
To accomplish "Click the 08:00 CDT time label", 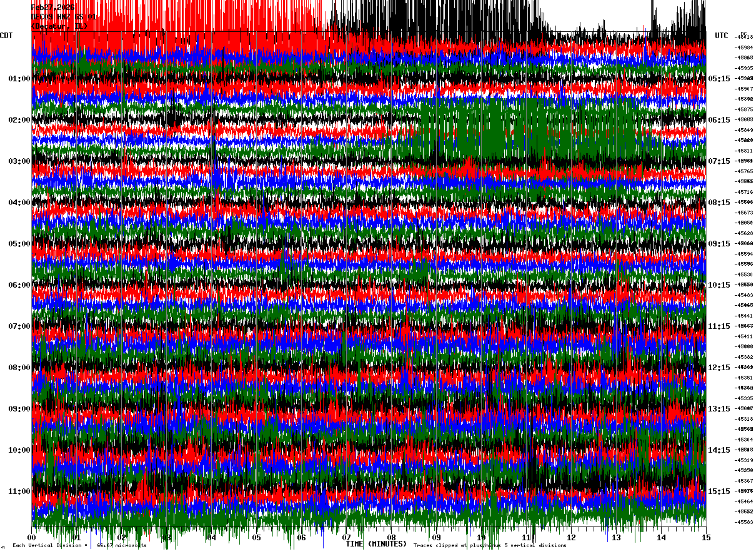I will [x=19, y=368].
